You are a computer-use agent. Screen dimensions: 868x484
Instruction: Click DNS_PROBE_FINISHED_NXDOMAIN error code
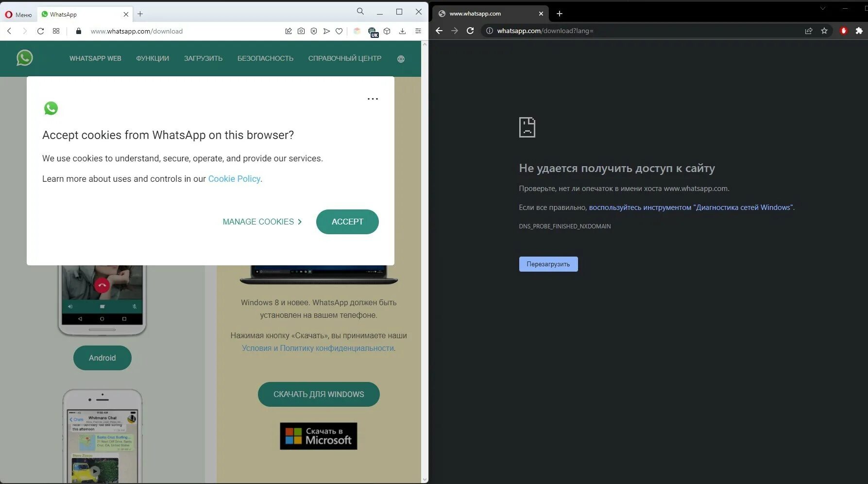565,226
